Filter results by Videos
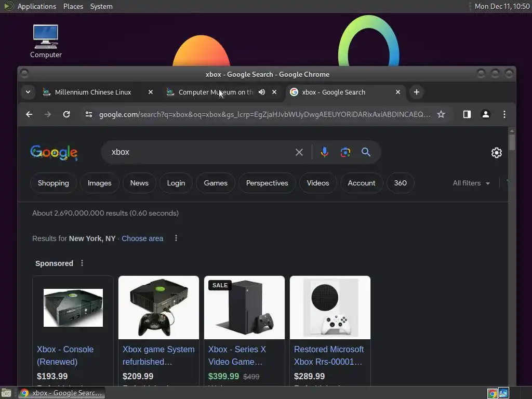532x399 pixels. [x=317, y=183]
